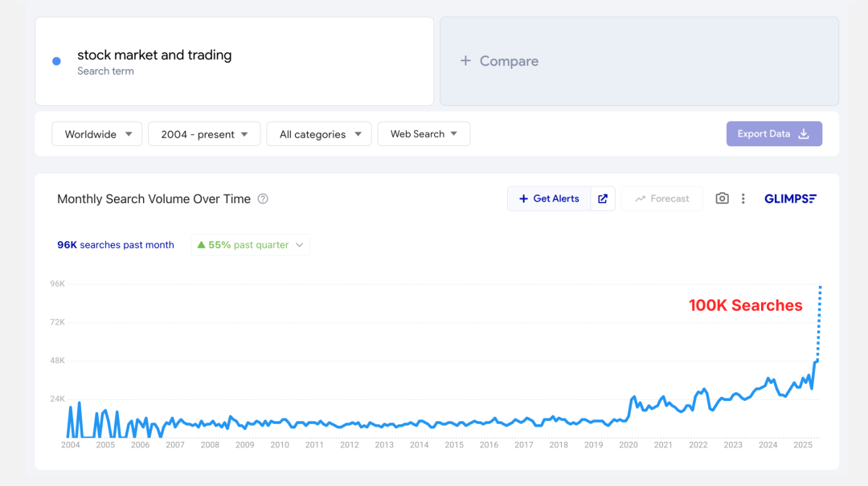Expand the 55% past quarter selector
This screenshot has height=486, width=868.
click(251, 245)
